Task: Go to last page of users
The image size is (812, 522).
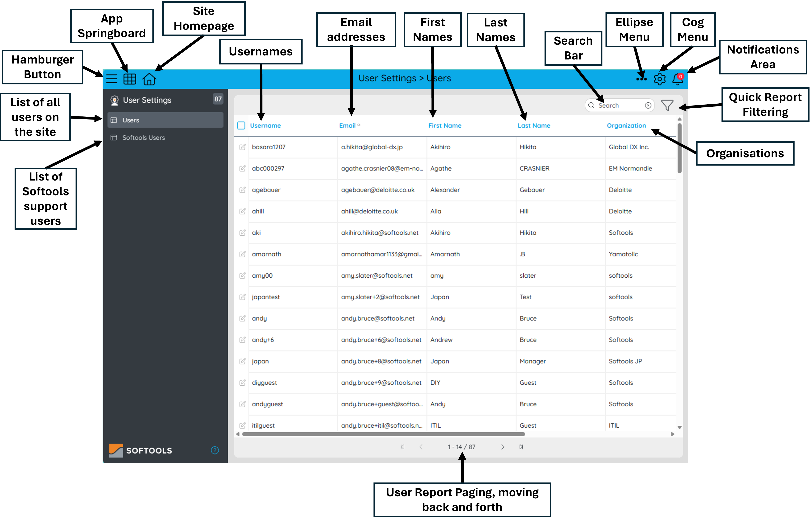Action: point(521,447)
